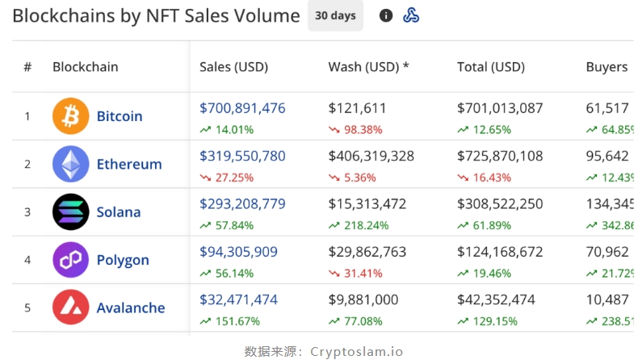Open the Polygon blockchain link
The image size is (642, 364).
[123, 260]
